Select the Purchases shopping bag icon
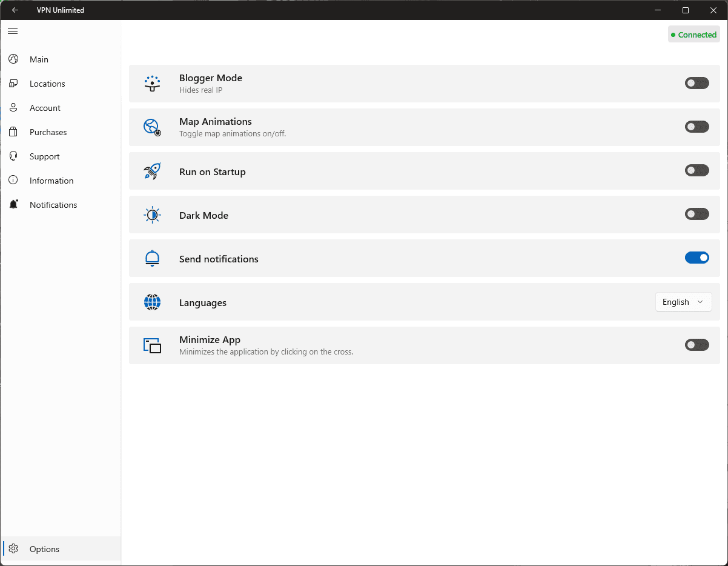The height and width of the screenshot is (566, 728). (x=13, y=132)
